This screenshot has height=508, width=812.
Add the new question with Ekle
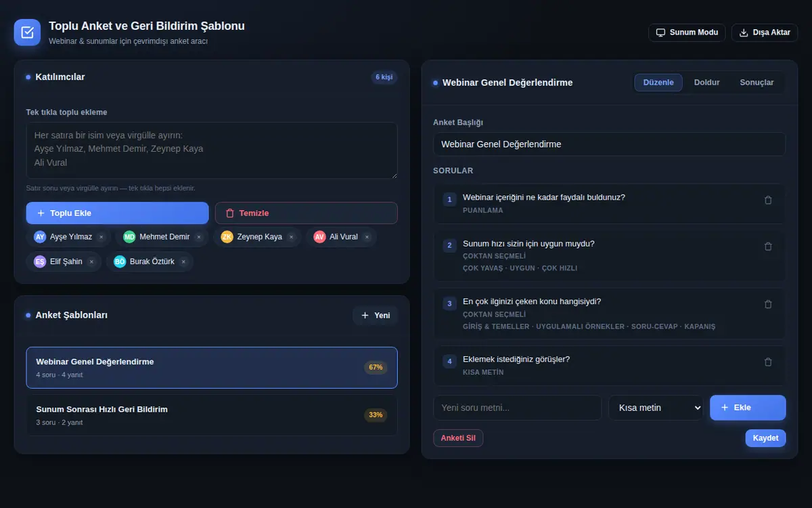pos(748,408)
